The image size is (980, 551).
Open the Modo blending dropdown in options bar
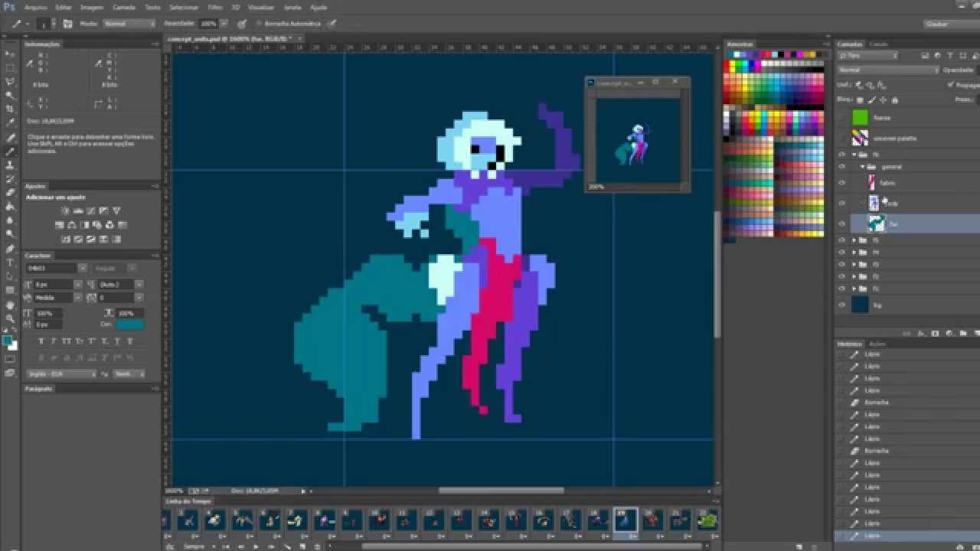pyautogui.click(x=129, y=24)
